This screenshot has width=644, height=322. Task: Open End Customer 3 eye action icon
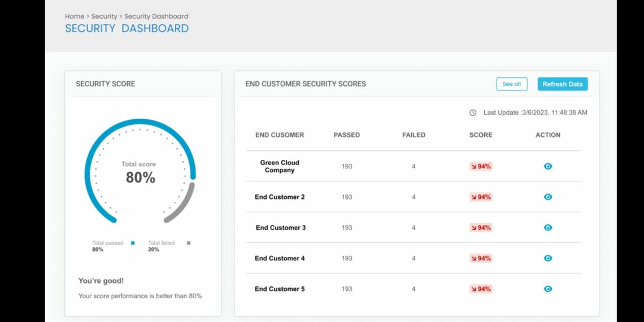point(547,228)
